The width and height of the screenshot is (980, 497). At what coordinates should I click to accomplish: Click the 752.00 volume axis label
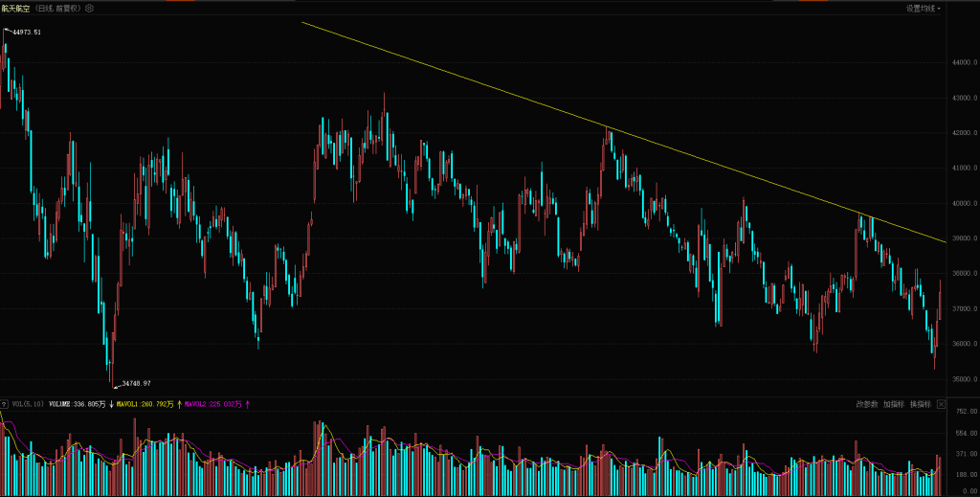[x=961, y=412]
